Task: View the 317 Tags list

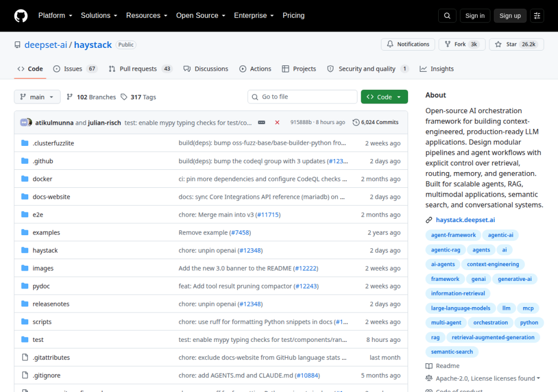Action: pos(138,97)
